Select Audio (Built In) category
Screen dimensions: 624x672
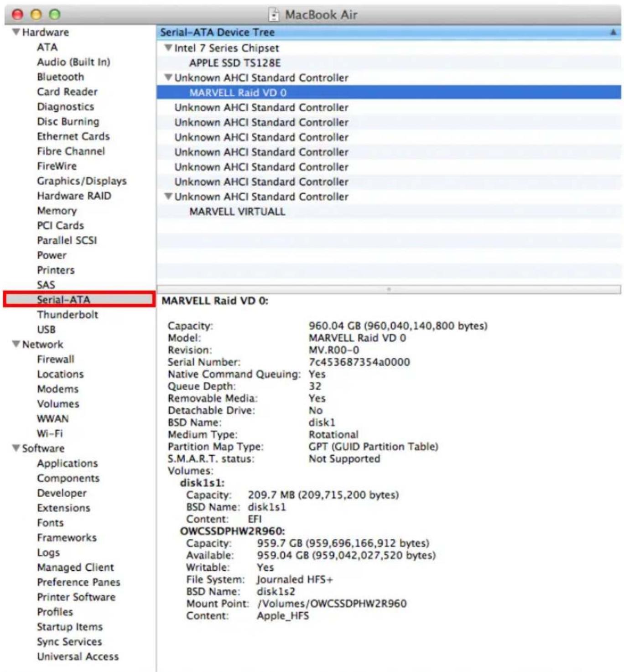[73, 62]
